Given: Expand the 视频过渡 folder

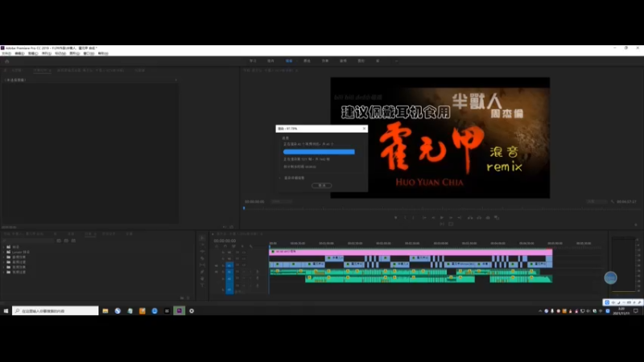Looking at the screenshot, I should (4, 272).
